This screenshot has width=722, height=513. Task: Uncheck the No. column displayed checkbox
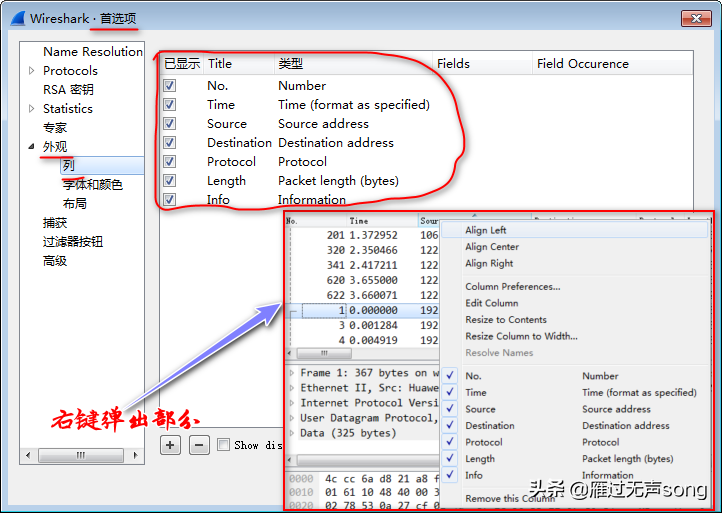[169, 86]
